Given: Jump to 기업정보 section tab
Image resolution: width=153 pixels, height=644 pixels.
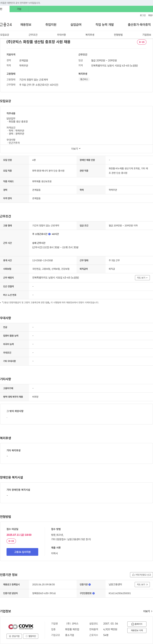Looking at the screenshot, I should click(146, 35).
